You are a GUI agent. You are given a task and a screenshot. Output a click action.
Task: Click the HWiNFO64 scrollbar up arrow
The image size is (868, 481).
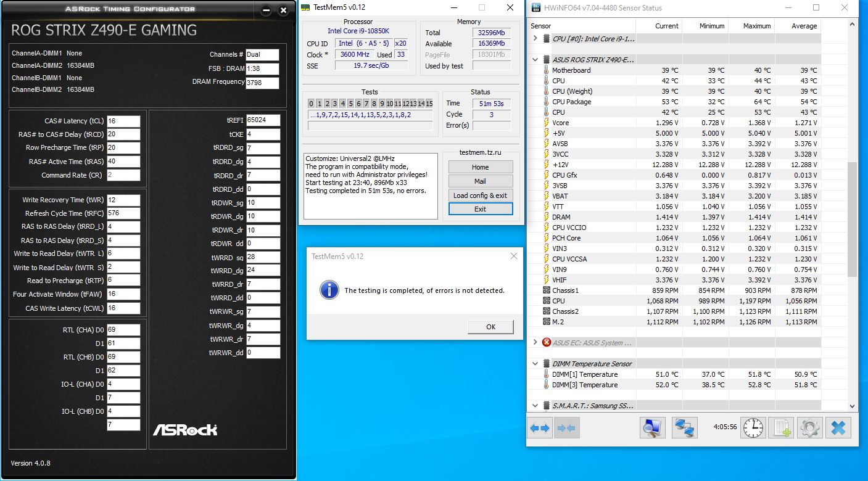point(853,25)
